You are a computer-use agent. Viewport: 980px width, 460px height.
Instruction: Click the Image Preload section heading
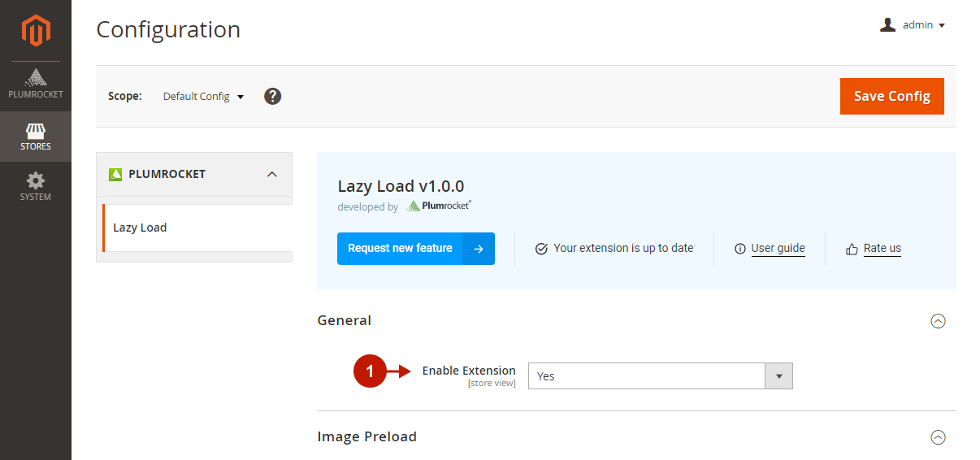[366, 436]
